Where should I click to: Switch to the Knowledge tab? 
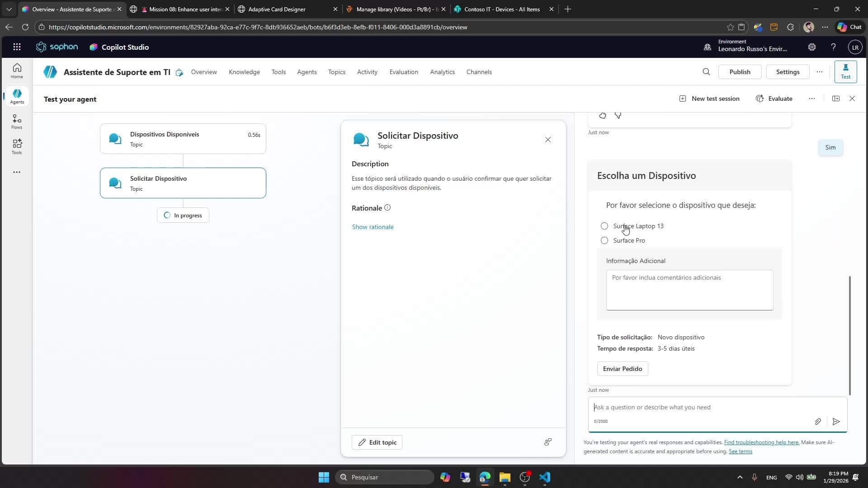pyautogui.click(x=244, y=72)
